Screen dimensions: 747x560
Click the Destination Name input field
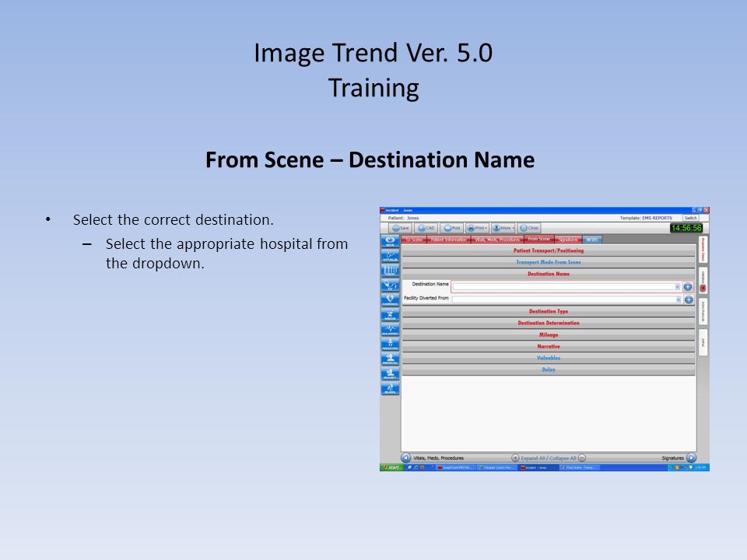click(x=566, y=287)
